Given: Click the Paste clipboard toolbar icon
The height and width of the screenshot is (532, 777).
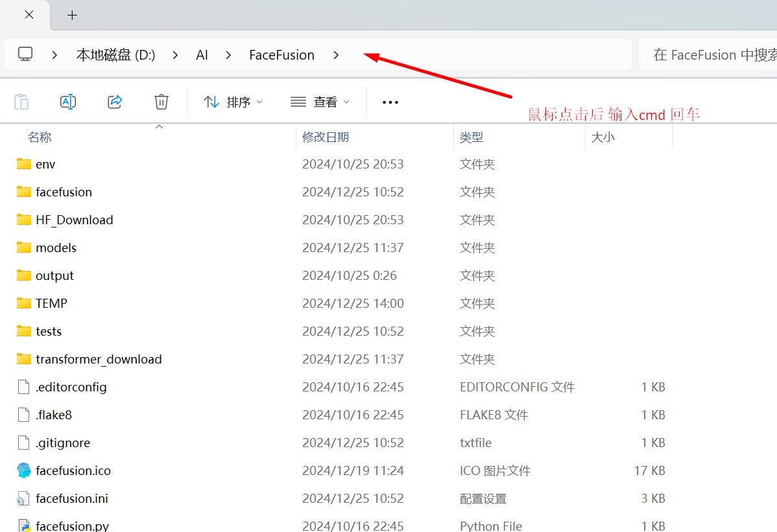Looking at the screenshot, I should click(x=21, y=102).
